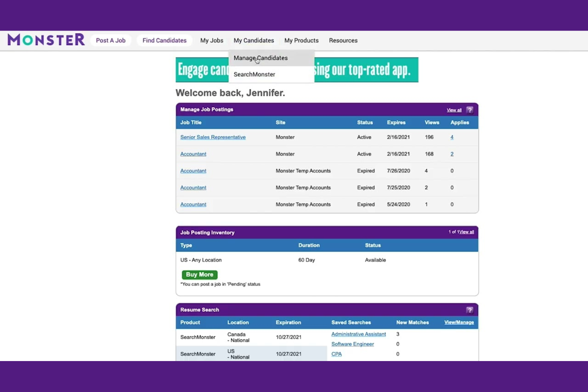Click the US - National location cell

pos(238,354)
